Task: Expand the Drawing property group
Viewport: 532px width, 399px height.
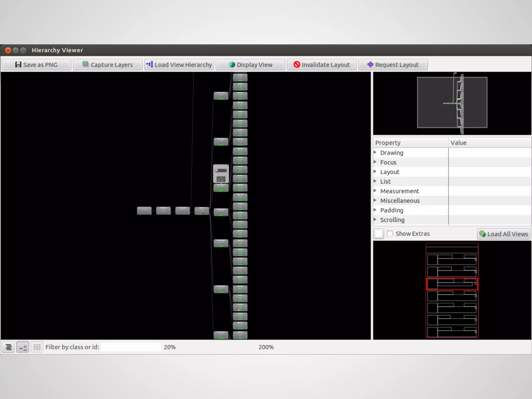Action: 375,152
